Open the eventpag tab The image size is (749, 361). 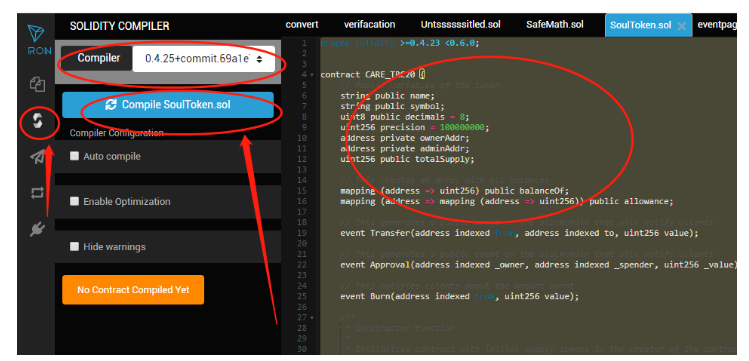tap(717, 25)
